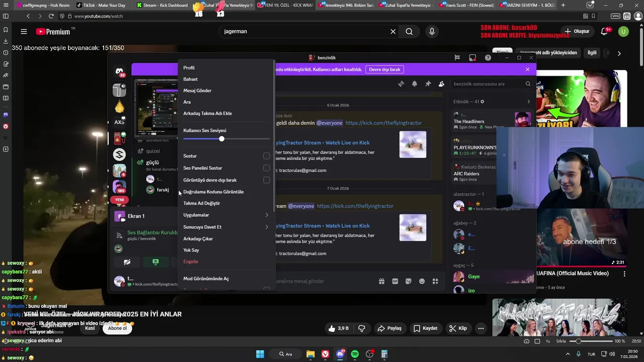644x362 pixels.
Task: Click the Windows Start button
Action: tap(260, 354)
